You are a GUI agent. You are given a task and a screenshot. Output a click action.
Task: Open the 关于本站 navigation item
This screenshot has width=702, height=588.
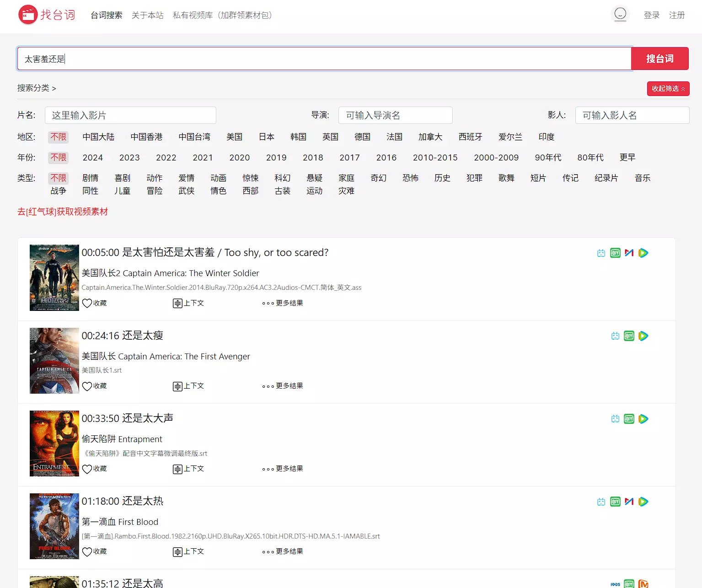coord(147,15)
